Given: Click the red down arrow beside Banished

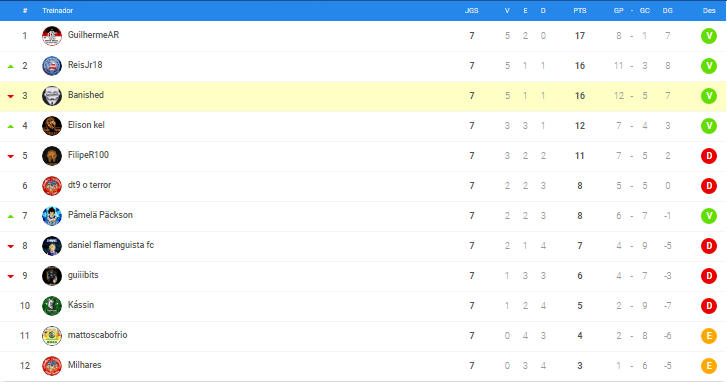Looking at the screenshot, I should (x=11, y=96).
